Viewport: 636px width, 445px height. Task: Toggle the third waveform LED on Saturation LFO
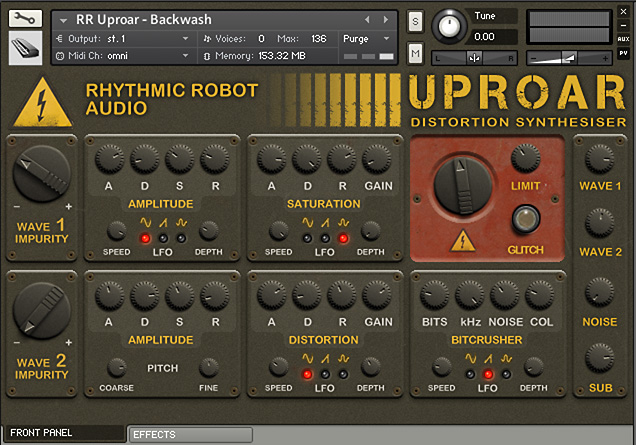[343, 238]
